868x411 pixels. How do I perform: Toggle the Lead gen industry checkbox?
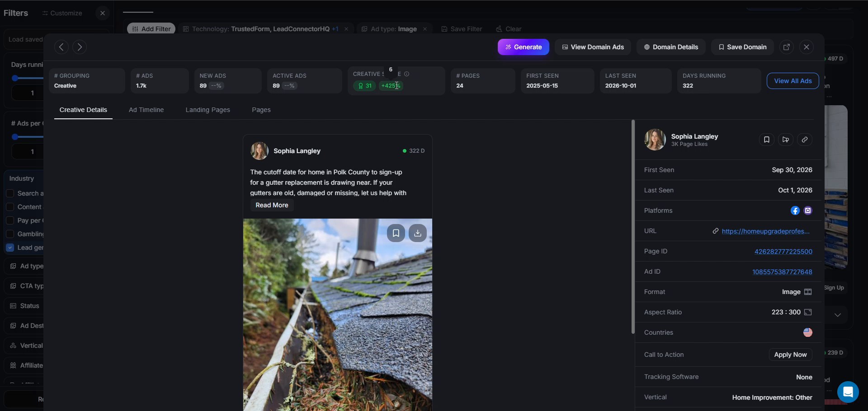[x=10, y=248]
